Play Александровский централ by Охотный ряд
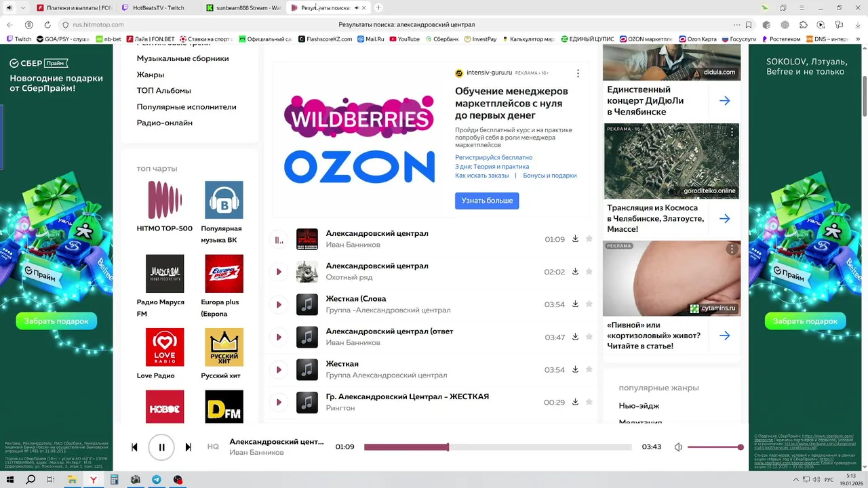Screen dimensions: 868x488 (278, 272)
